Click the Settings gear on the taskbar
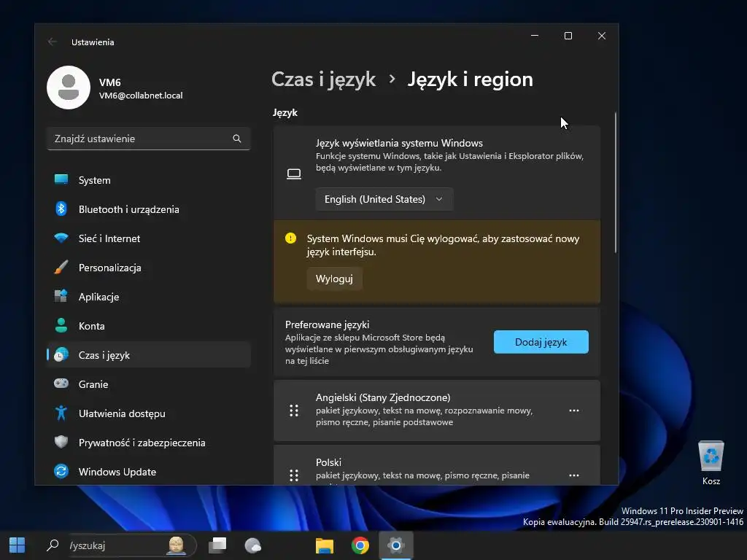The height and width of the screenshot is (560, 747). tap(396, 545)
